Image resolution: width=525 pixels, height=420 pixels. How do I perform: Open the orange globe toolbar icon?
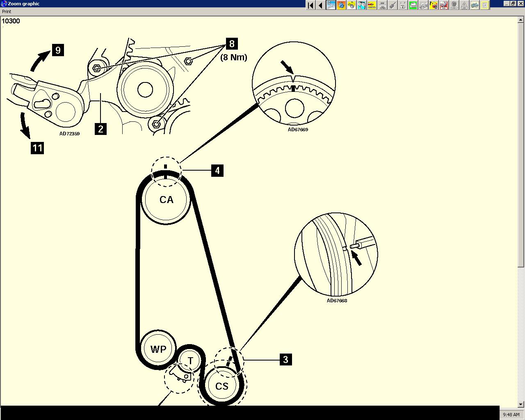coord(341,5)
